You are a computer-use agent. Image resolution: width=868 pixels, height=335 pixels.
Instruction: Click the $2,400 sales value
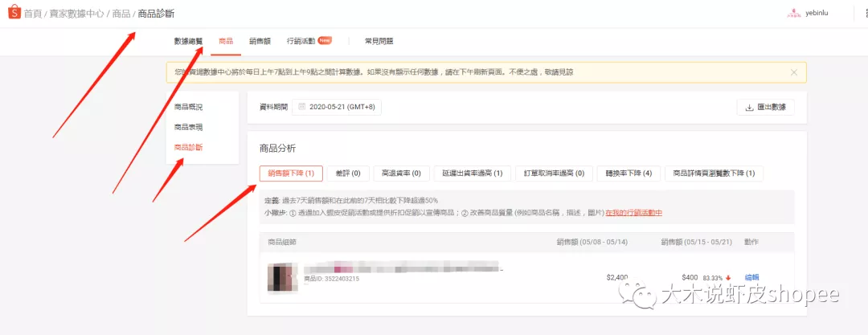click(x=617, y=277)
